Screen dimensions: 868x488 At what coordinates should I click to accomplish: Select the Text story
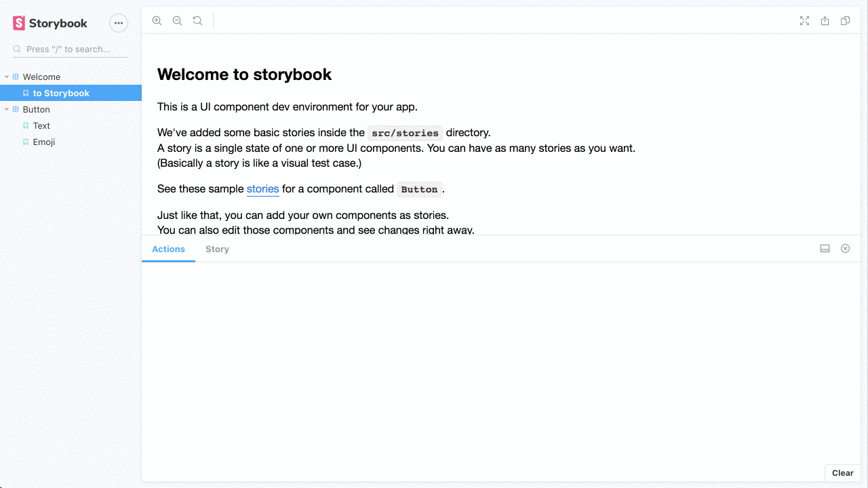point(41,125)
